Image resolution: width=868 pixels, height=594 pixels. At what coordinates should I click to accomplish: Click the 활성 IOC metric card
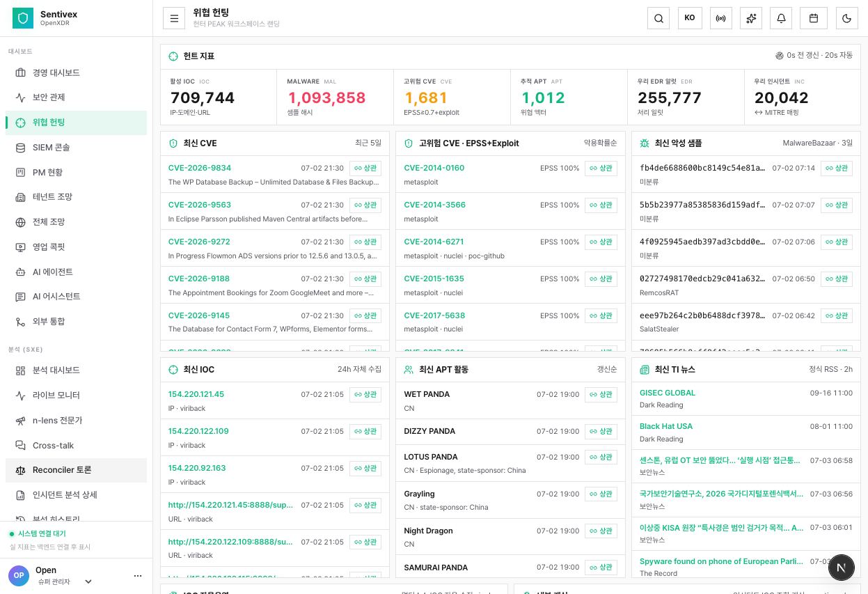219,97
